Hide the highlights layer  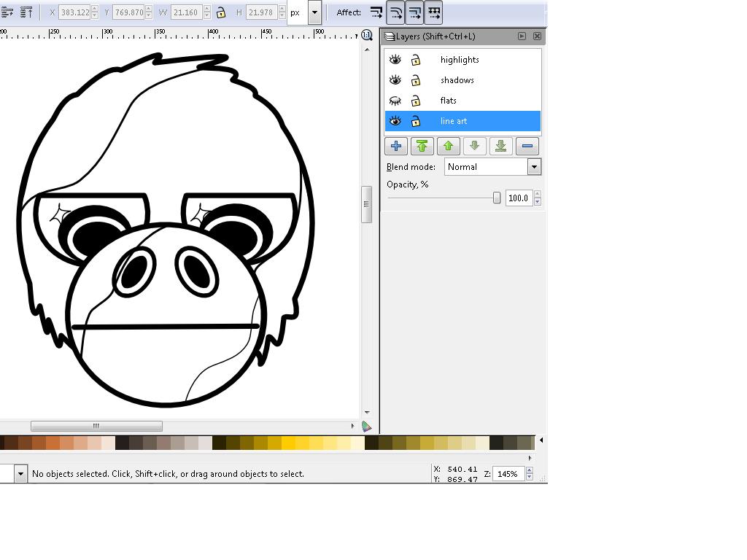(x=395, y=60)
